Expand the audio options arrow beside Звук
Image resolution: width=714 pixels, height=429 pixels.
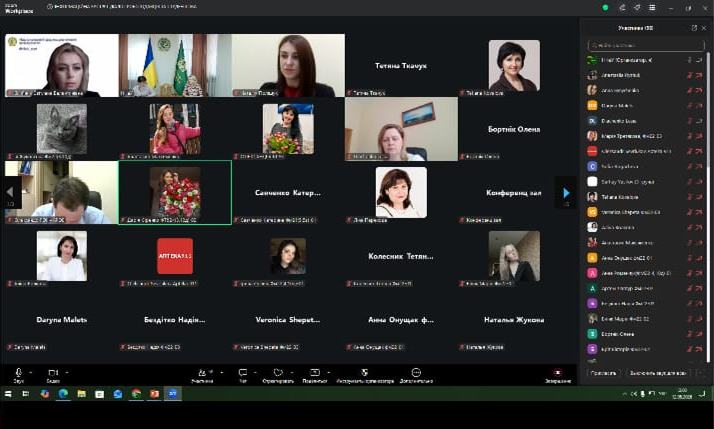tap(31, 373)
